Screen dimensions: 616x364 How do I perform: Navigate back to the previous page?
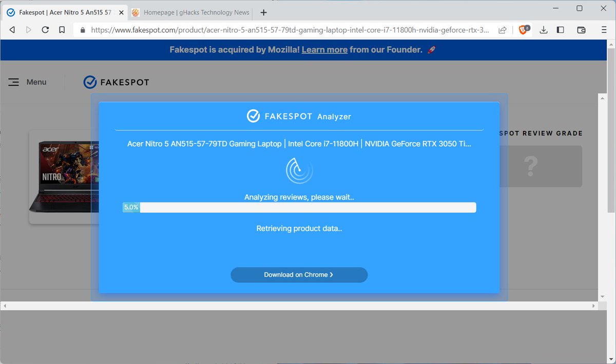pyautogui.click(x=12, y=30)
